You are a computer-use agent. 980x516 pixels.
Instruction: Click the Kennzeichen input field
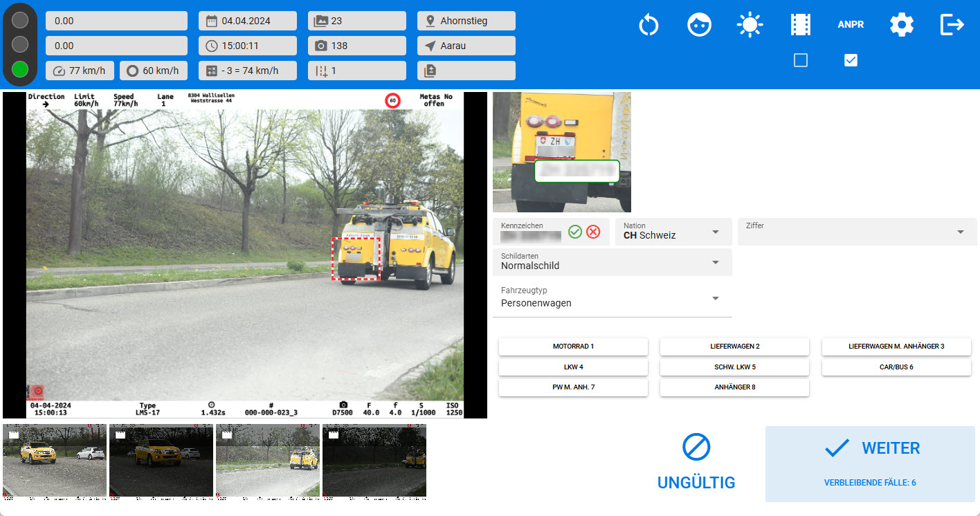click(x=531, y=237)
